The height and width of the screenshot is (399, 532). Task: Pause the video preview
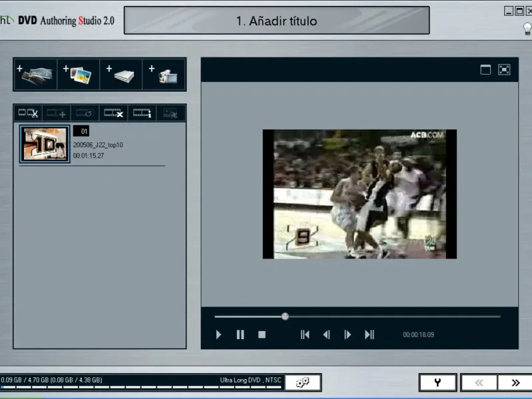[x=240, y=334]
